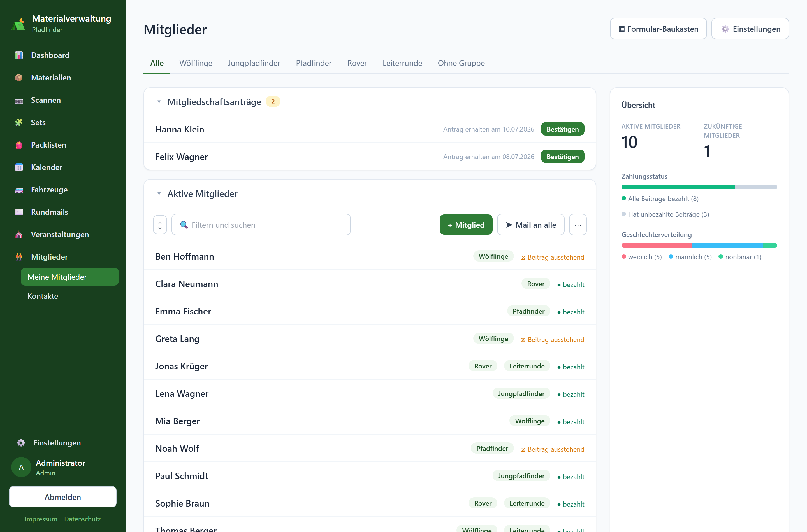
Task: Open Sets puzzle piece icon
Action: pyautogui.click(x=19, y=122)
